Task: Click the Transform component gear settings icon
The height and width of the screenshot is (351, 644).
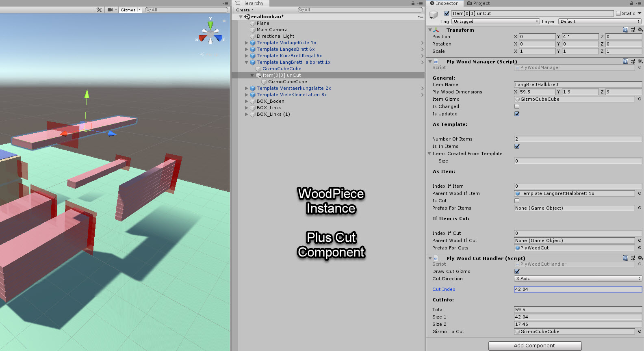Action: 640,30
